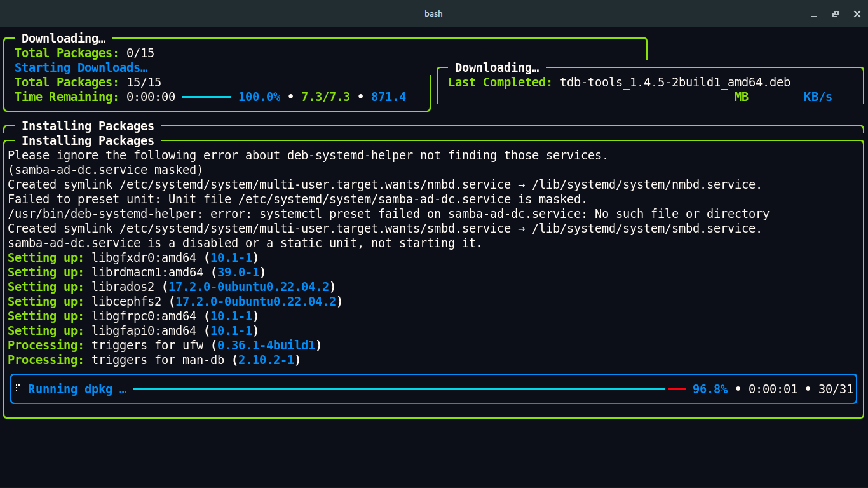
Task: Select the tdb-tools_1.4.5-2build1_amd64.deb filename
Action: click(x=675, y=83)
